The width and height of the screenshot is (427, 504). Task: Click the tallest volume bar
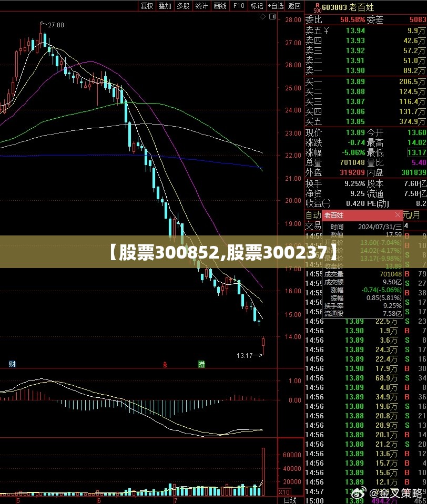pos(263,471)
